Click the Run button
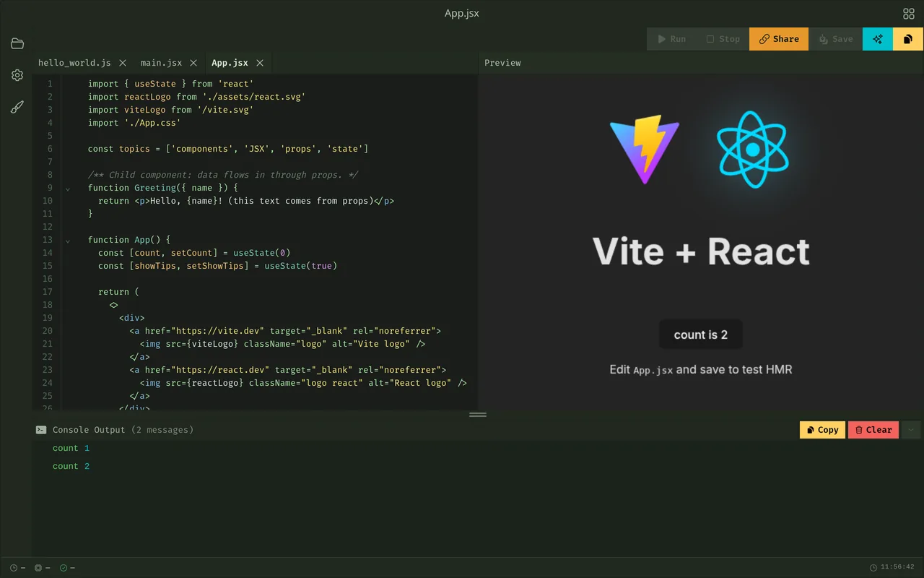Image resolution: width=924 pixels, height=578 pixels. tap(671, 39)
